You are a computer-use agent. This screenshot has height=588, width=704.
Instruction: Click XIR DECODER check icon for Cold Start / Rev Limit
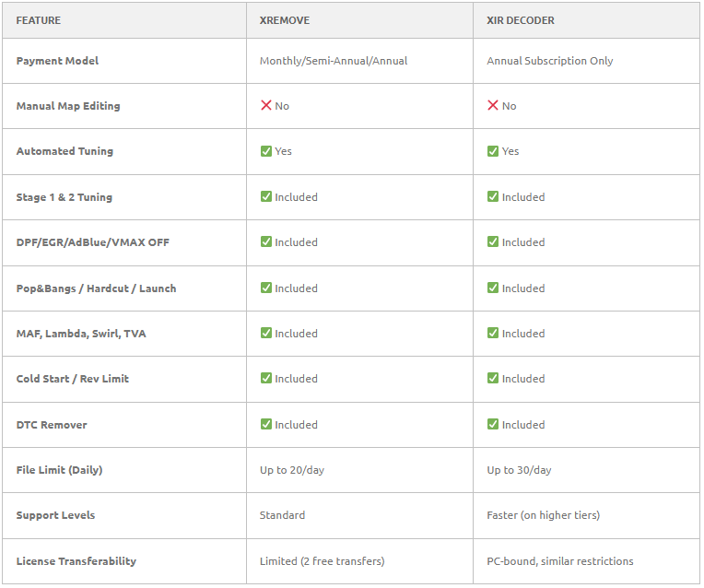[493, 379]
